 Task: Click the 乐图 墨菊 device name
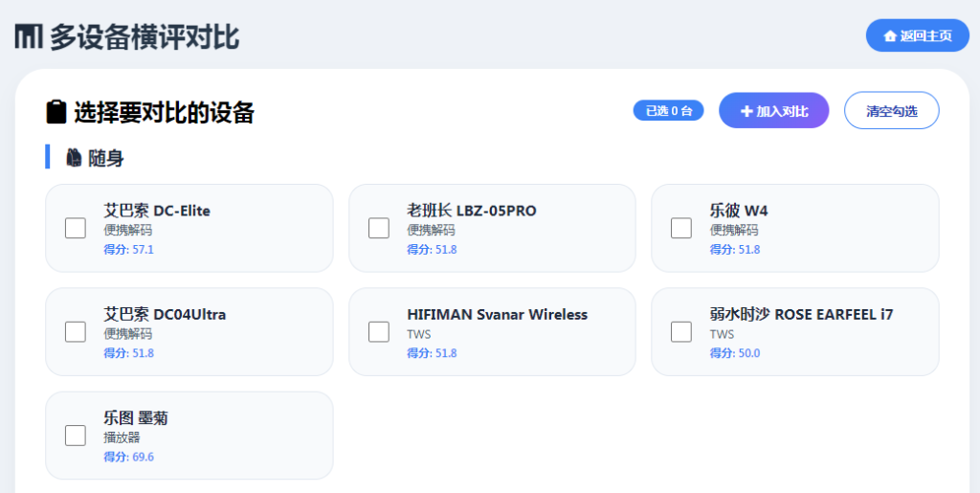coord(136,418)
